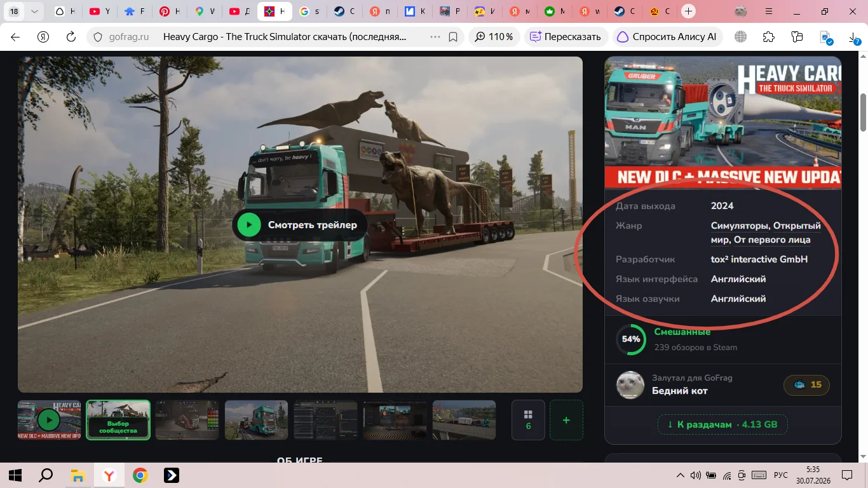Screen dimensions: 868x488
Task: Select the active Heavy Cargo tab
Action: tap(275, 11)
